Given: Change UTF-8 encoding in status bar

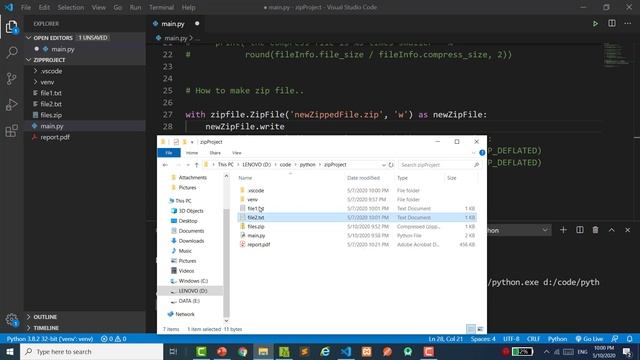Looking at the screenshot, I should (x=511, y=339).
